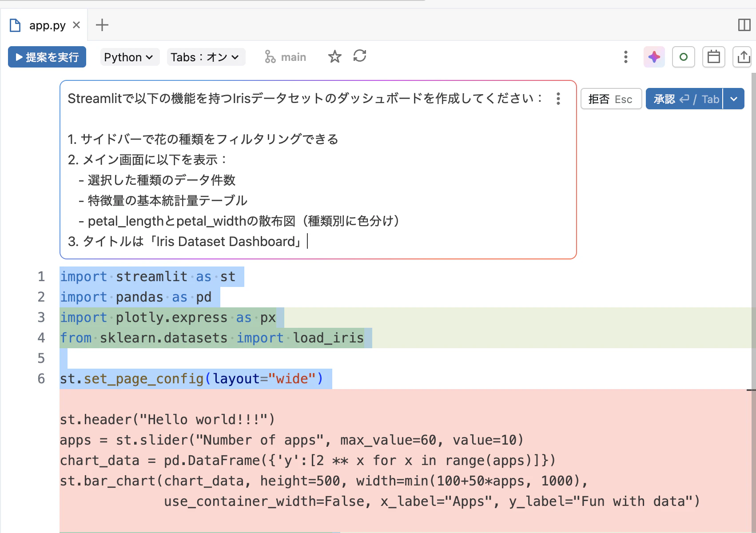Click the sync/refresh icon next to star
This screenshot has width=756, height=533.
360,57
